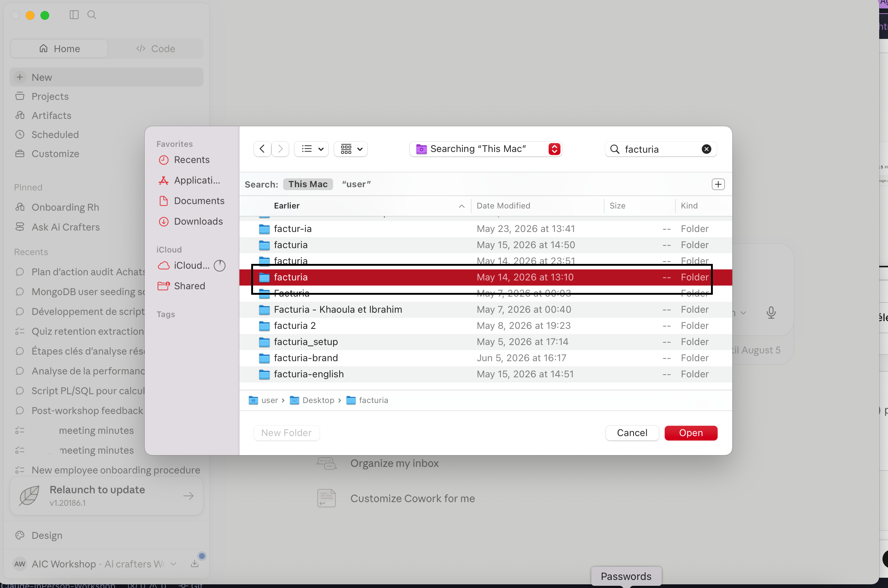The image size is (888, 588).
Task: Open the Design item in sidebar
Action: point(107,536)
